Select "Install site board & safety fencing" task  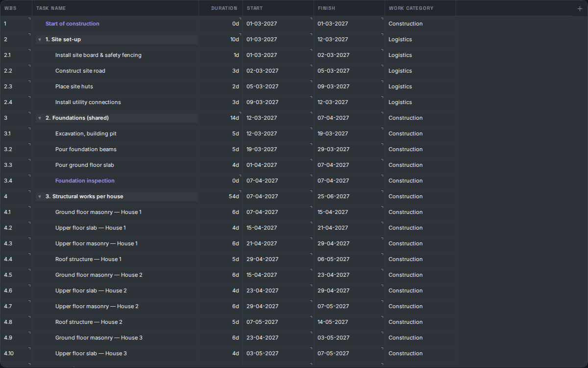pos(98,55)
